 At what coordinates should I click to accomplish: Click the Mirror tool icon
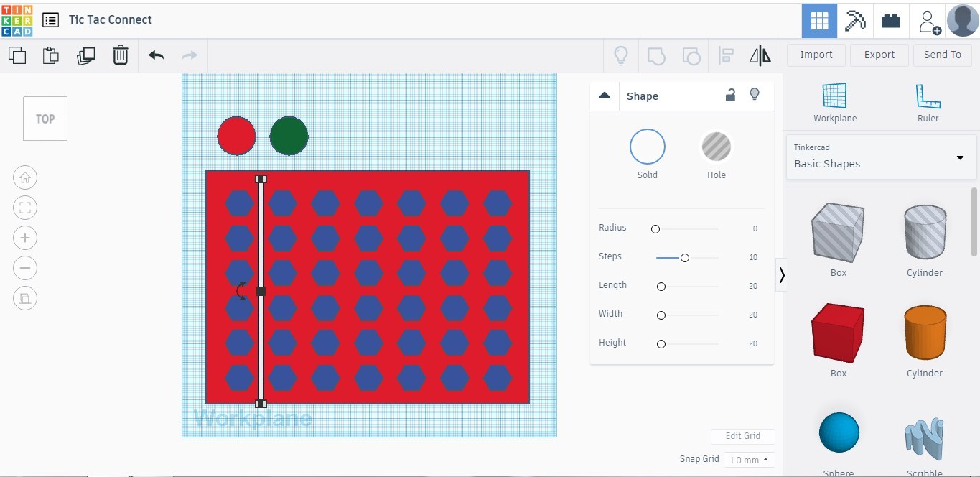click(x=760, y=55)
